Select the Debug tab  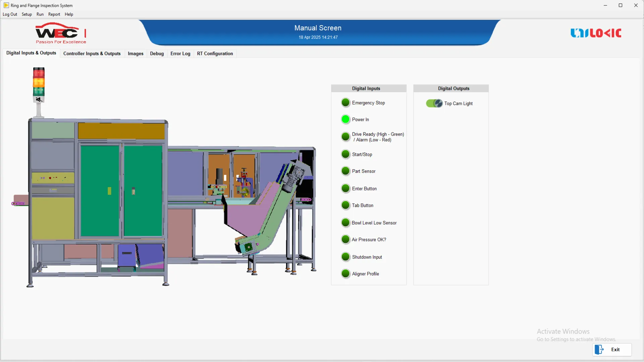[x=157, y=54]
